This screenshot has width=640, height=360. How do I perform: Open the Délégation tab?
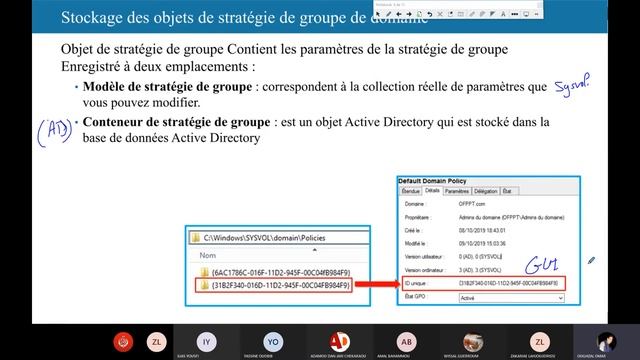point(486,191)
